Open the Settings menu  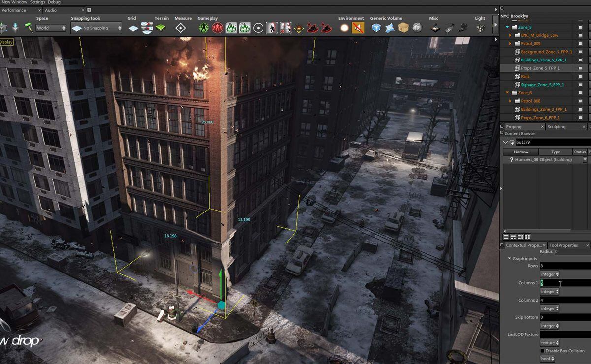37,2
